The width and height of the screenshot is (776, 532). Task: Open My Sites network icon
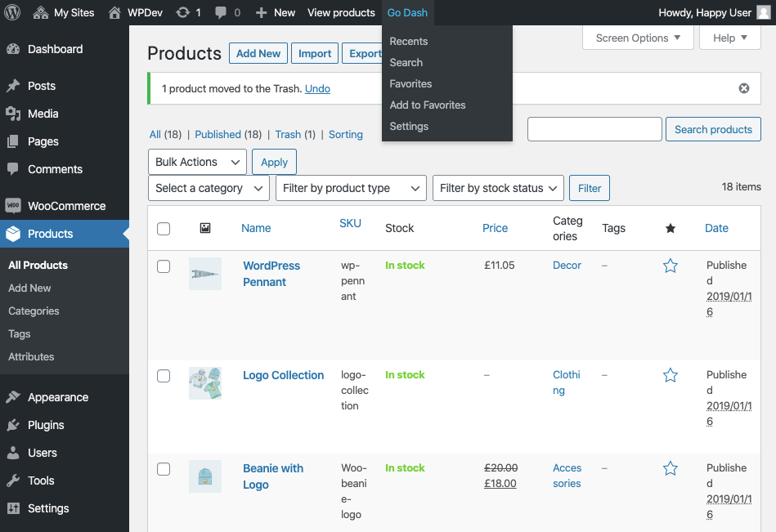pos(41,12)
